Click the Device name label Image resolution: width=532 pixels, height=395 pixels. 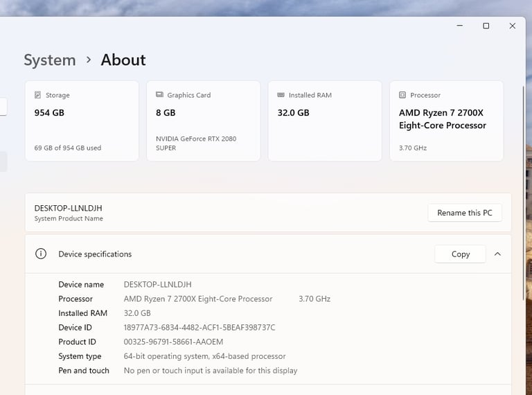pos(81,284)
